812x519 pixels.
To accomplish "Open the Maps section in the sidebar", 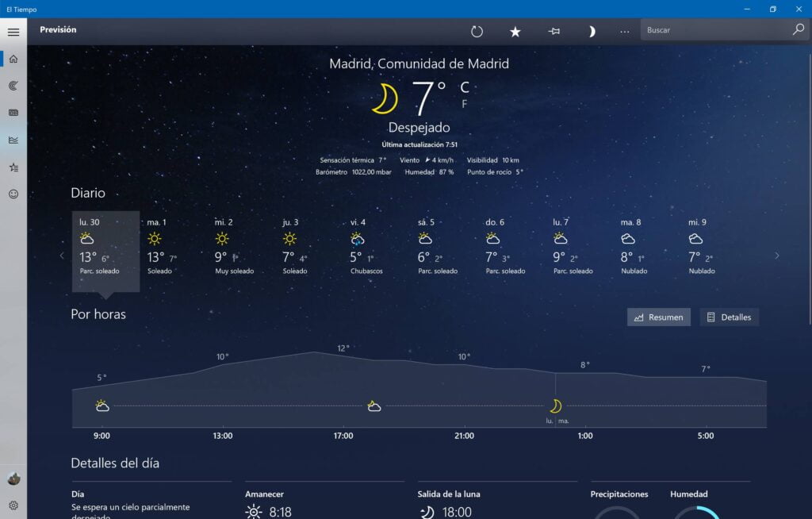I will pyautogui.click(x=13, y=86).
